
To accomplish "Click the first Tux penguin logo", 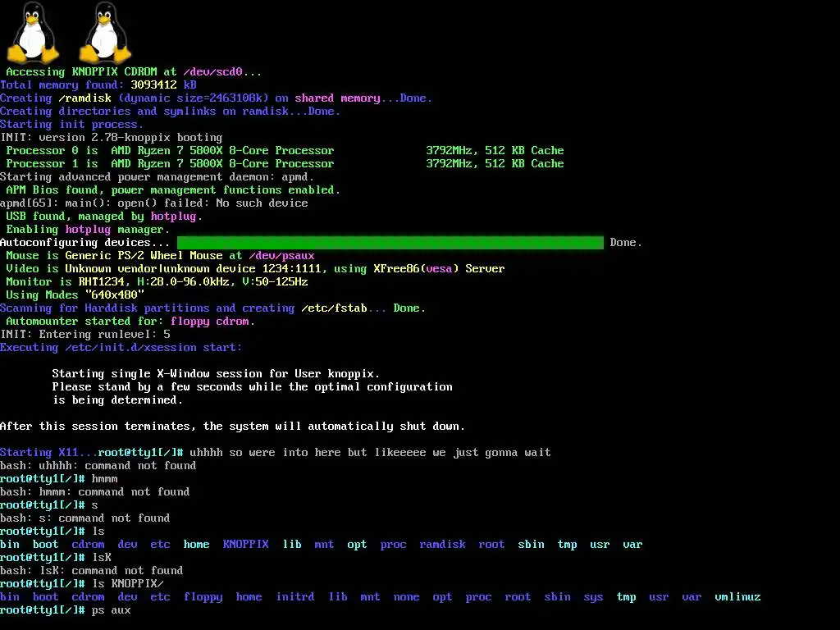I will coord(33,32).
